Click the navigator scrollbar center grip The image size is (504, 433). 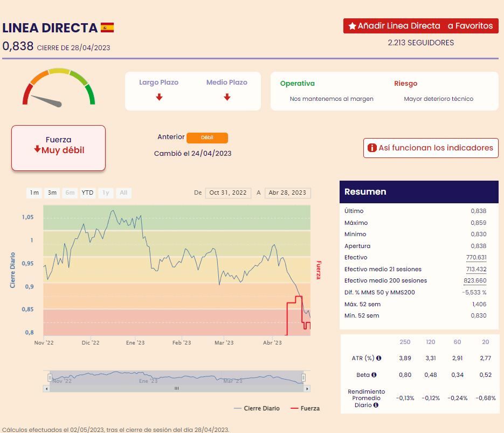pos(176,388)
